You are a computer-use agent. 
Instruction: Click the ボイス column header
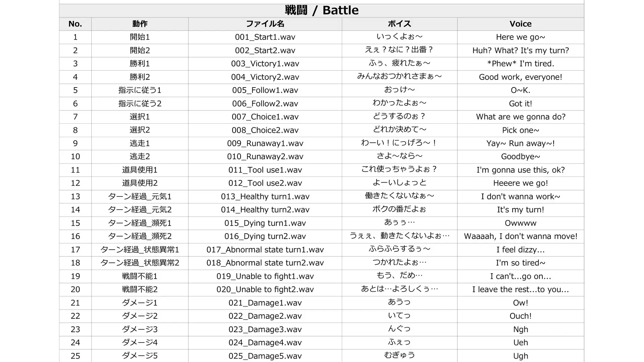[x=399, y=24]
